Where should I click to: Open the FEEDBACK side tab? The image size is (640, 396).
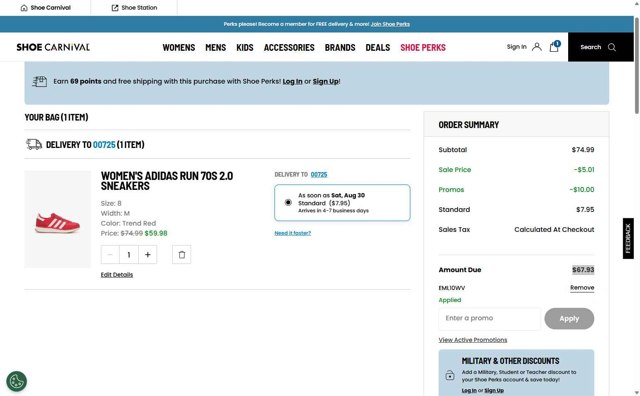(x=628, y=238)
